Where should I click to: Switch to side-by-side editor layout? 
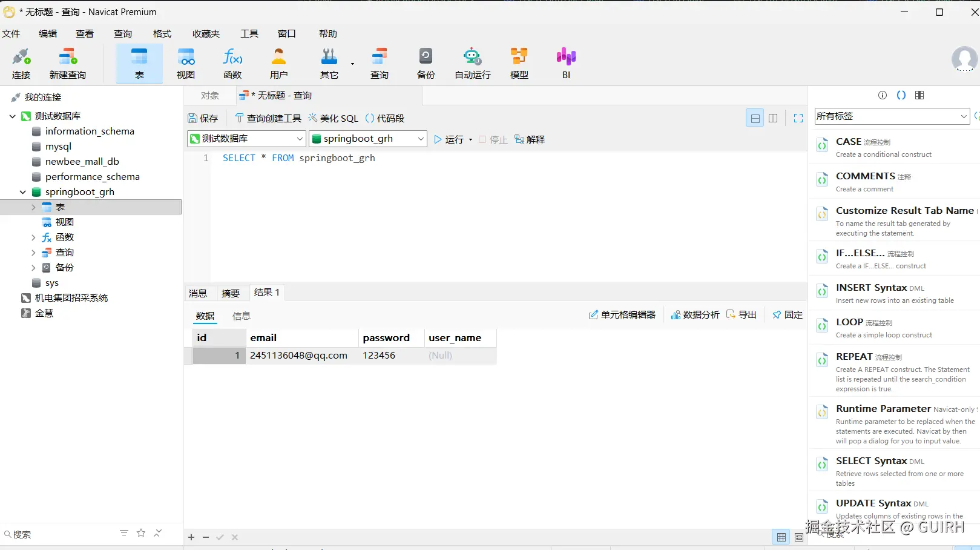pos(773,118)
